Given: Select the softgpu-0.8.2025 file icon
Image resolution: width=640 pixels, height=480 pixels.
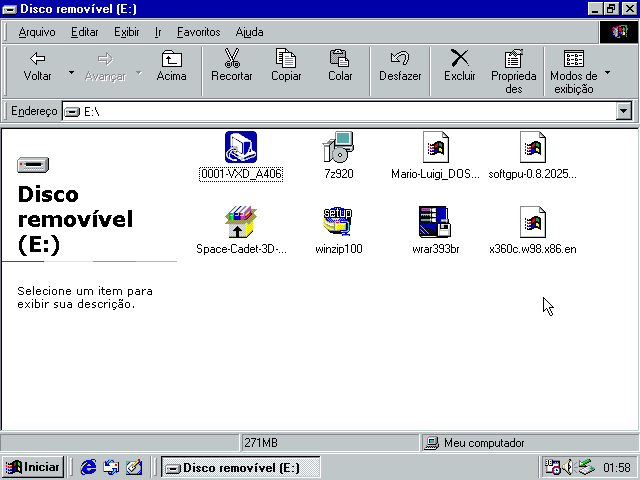Looking at the screenshot, I should [x=532, y=148].
